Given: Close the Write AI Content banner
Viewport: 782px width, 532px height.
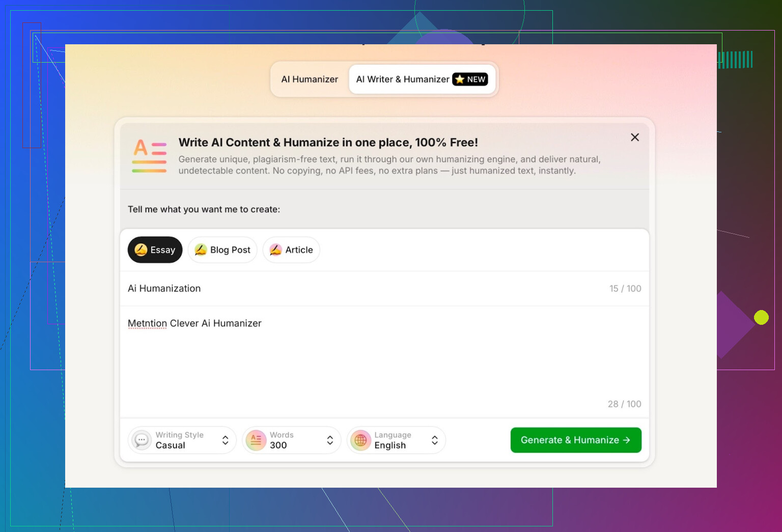Looking at the screenshot, I should point(635,137).
